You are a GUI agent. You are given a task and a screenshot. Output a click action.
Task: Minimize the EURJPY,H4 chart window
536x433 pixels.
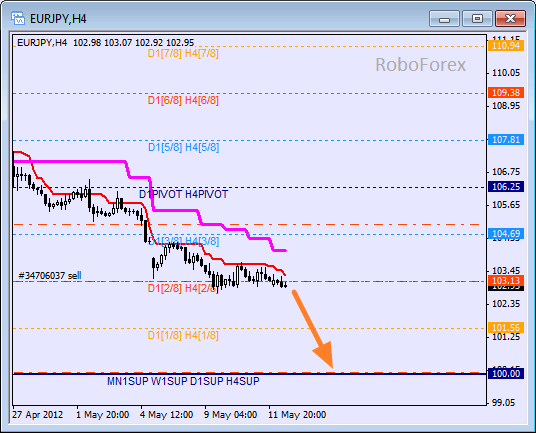point(444,18)
